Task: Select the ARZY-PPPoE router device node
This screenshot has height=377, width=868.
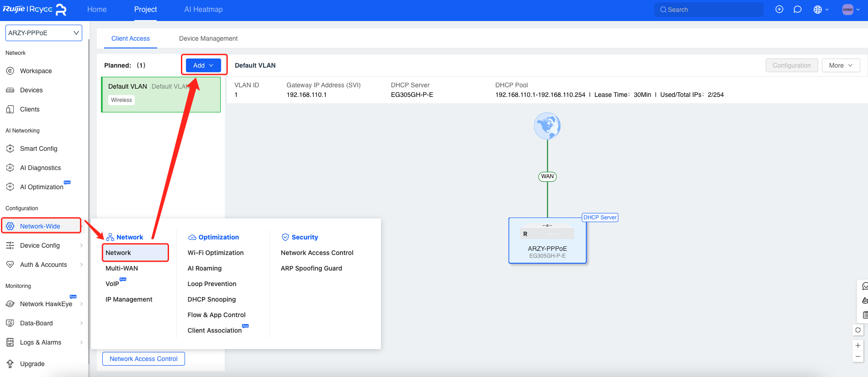Action: 547,240
